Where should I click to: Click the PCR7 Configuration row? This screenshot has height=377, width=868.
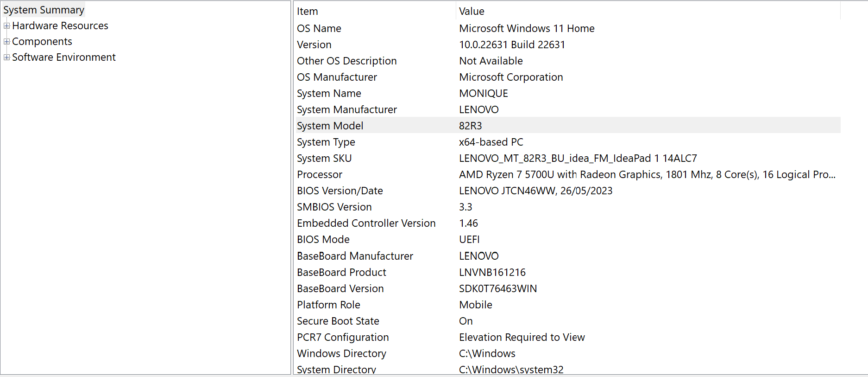coord(343,337)
